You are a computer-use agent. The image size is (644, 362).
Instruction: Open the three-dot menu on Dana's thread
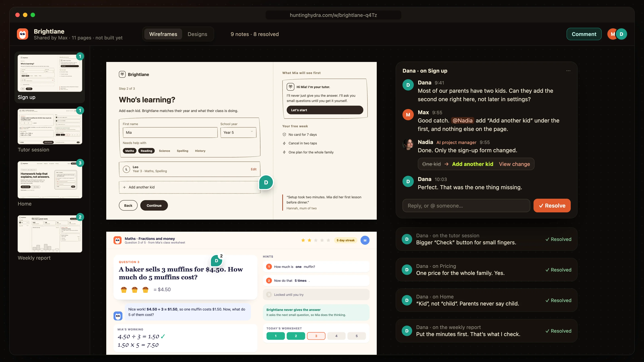coord(568,71)
